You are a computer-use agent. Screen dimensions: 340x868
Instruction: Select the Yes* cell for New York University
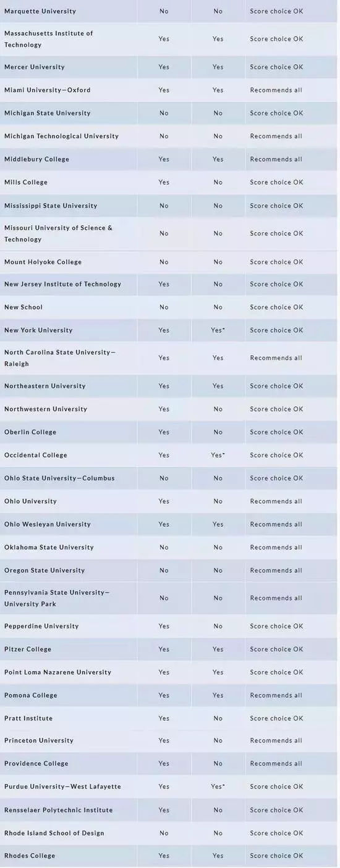click(218, 330)
